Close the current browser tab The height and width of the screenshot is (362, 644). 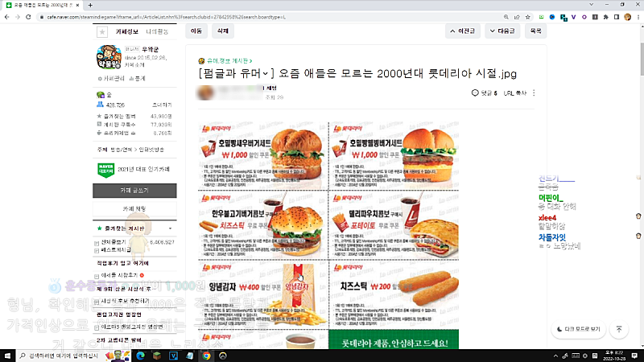(77, 6)
